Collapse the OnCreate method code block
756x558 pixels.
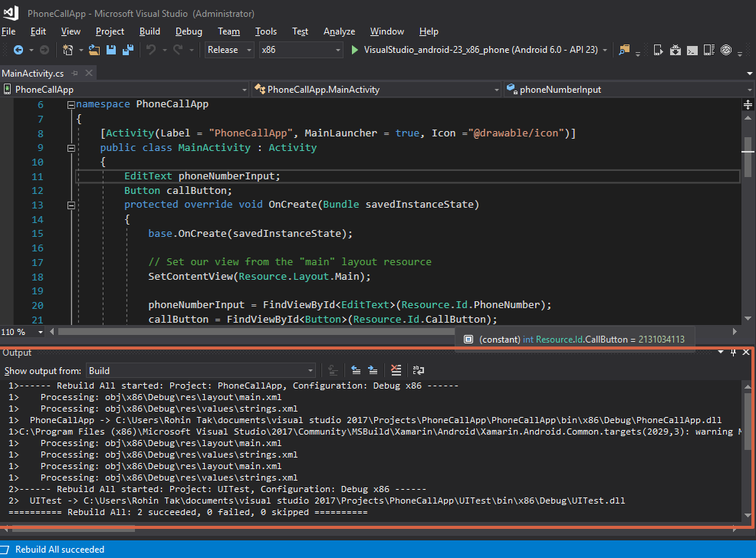pos(71,205)
